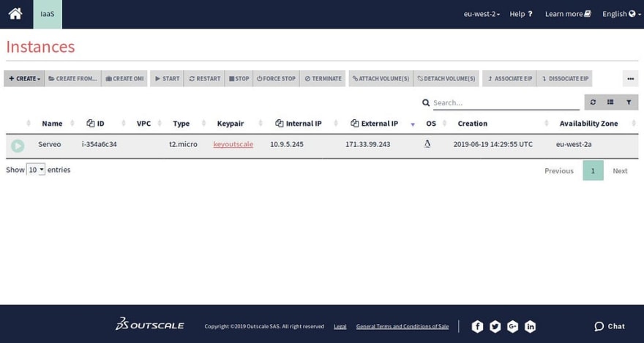Image resolution: width=644 pixels, height=343 pixels.
Task: Click the Force Stop button
Action: [x=276, y=78]
